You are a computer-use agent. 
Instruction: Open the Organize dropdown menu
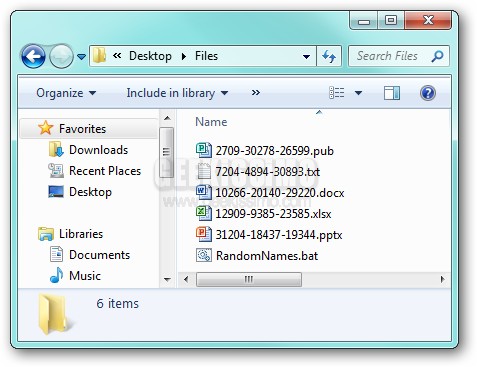(66, 93)
